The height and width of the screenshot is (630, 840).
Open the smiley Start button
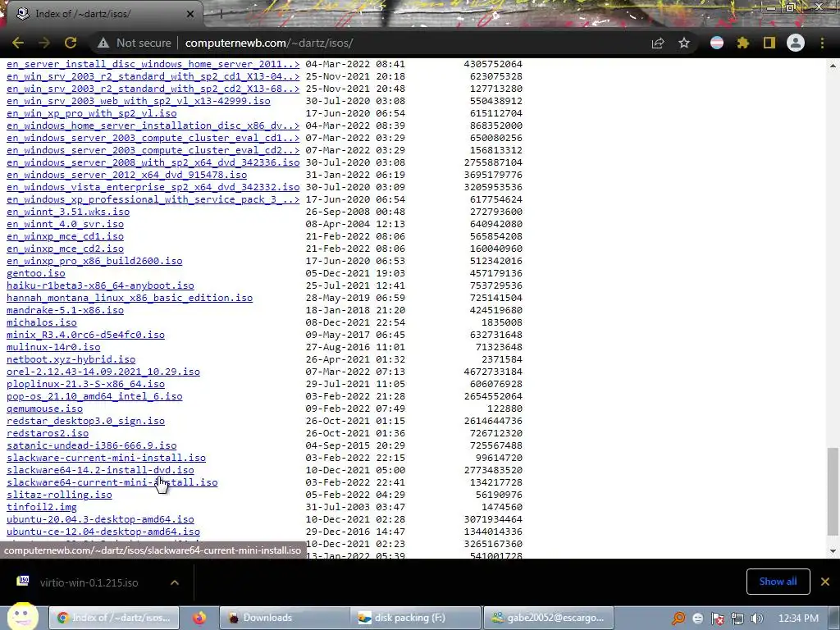[x=22, y=616]
